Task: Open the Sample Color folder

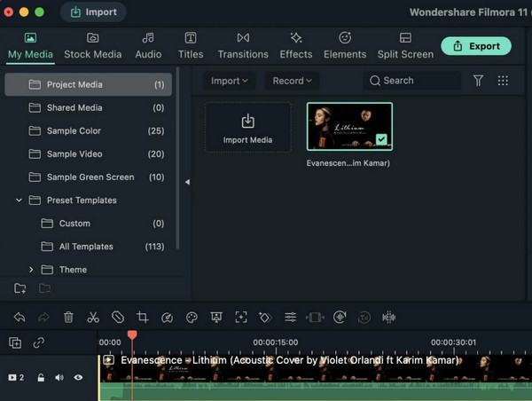Action: (88, 130)
